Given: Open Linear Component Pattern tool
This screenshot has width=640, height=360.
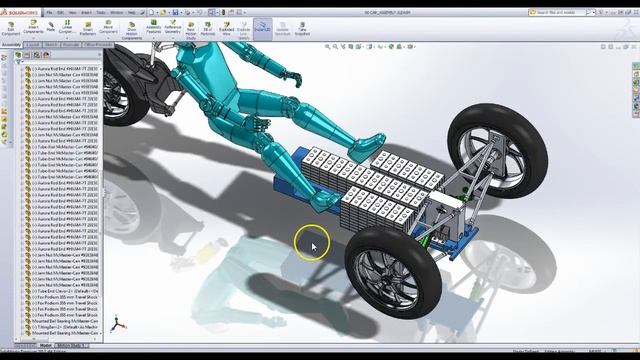Looking at the screenshot, I should point(67,27).
